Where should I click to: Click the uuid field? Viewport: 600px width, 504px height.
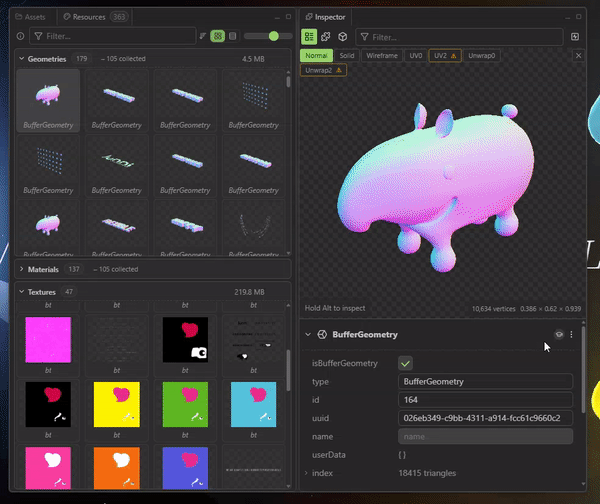[x=485, y=418]
